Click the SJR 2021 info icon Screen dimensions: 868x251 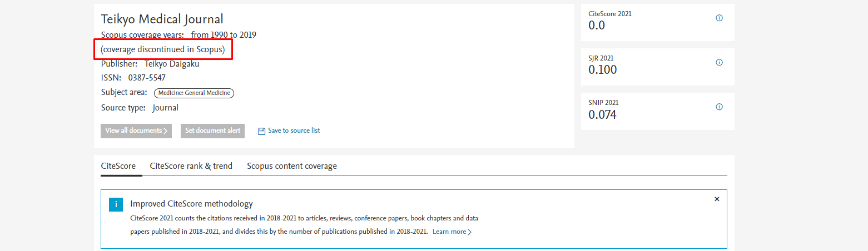click(x=719, y=63)
